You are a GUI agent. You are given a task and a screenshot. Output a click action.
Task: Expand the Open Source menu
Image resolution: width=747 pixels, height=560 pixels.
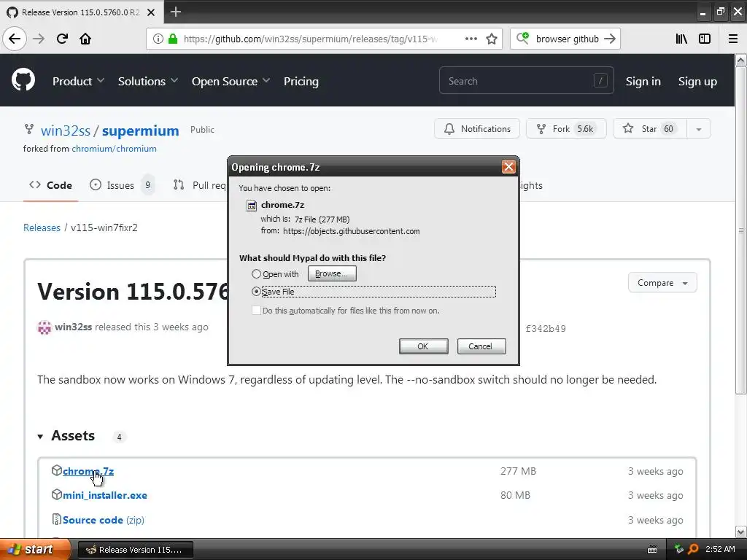pyautogui.click(x=231, y=82)
